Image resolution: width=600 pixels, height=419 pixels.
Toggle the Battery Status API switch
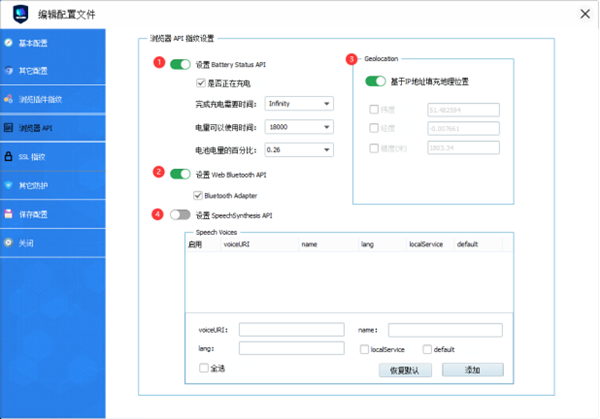(180, 65)
